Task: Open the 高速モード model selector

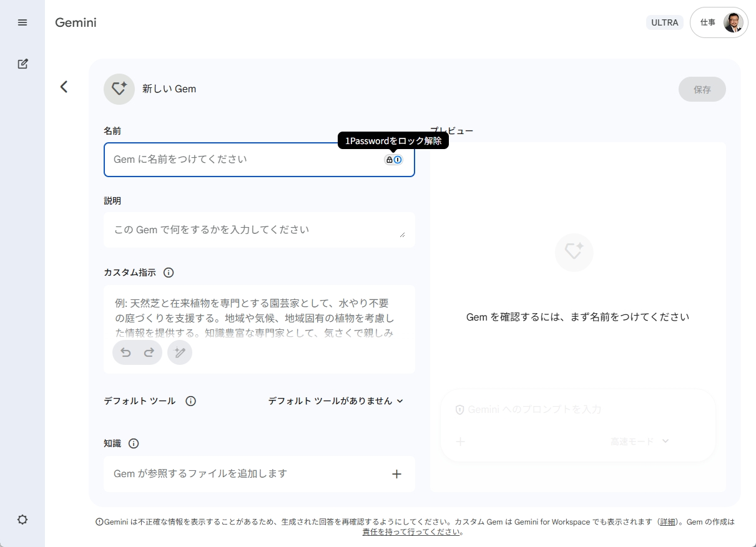Action: click(x=640, y=442)
